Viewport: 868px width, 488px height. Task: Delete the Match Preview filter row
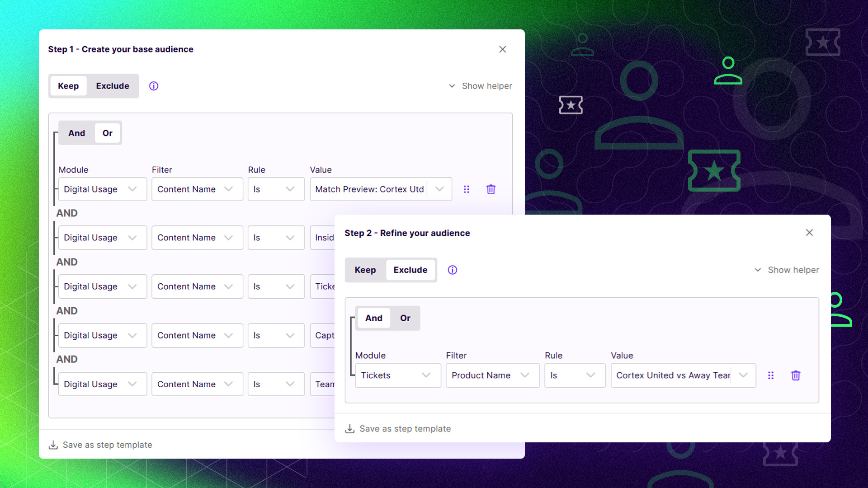pyautogui.click(x=491, y=189)
